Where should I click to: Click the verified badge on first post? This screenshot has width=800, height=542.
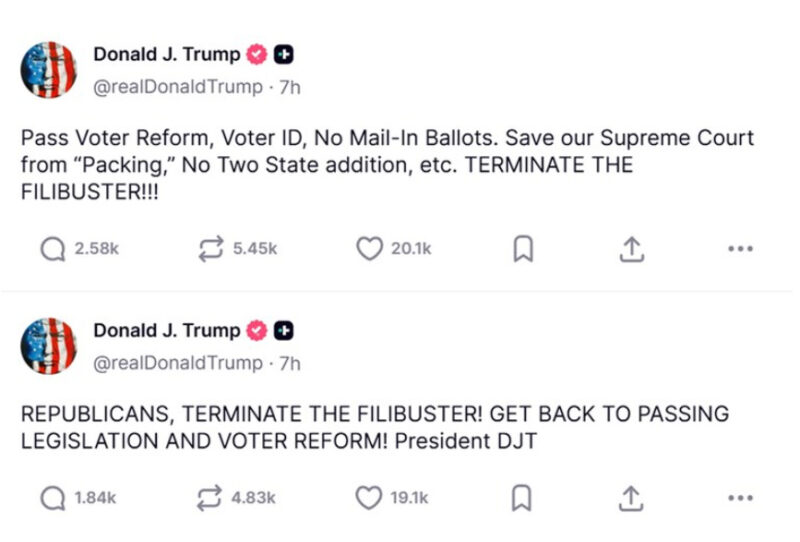click(257, 55)
